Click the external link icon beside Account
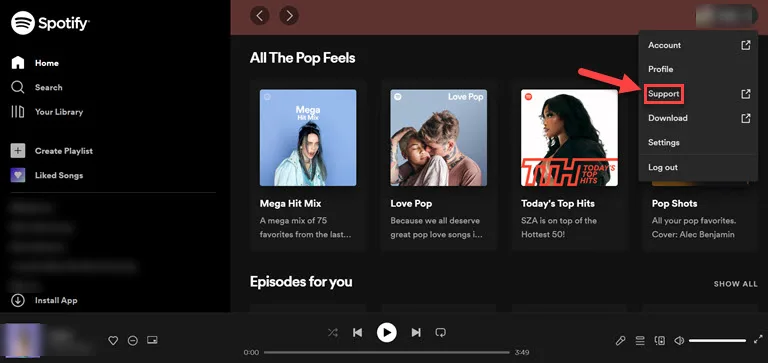This screenshot has height=363, width=768. pos(745,45)
